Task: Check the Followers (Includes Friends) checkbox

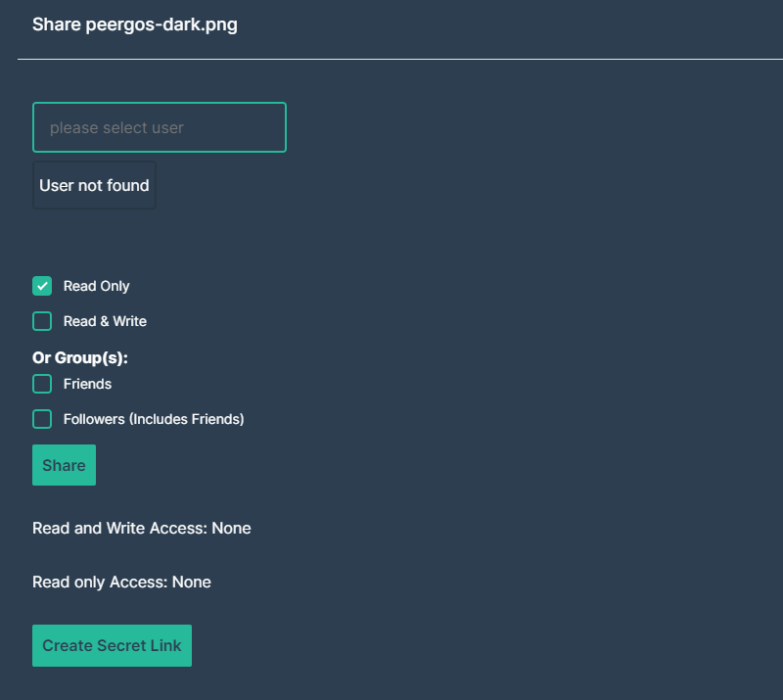Action: [x=42, y=419]
